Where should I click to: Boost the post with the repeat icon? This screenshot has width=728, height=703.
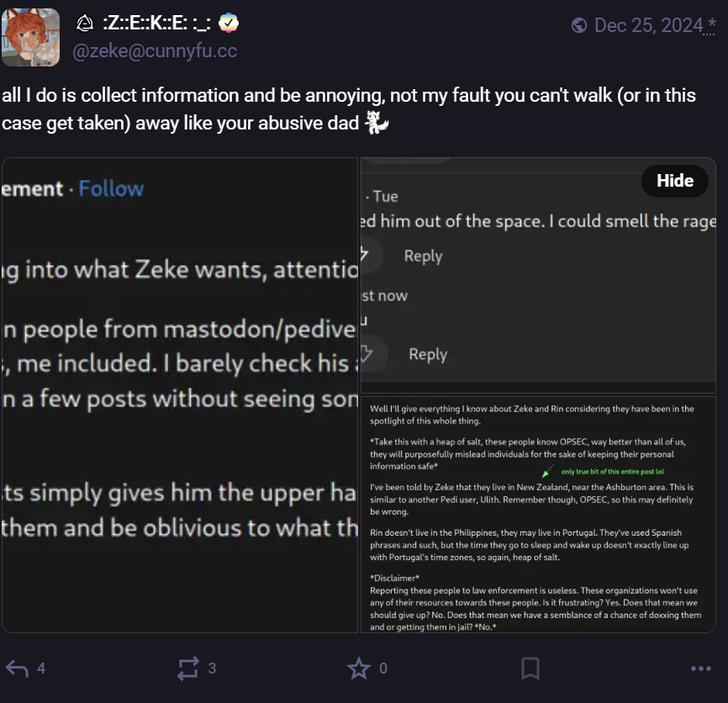point(188,669)
